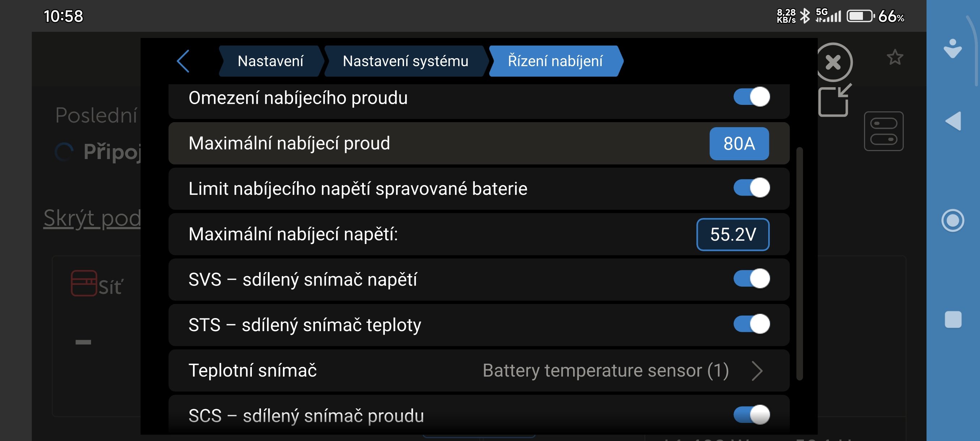Go to Nastavení systému breadcrumb
The width and height of the screenshot is (980, 441).
[405, 61]
